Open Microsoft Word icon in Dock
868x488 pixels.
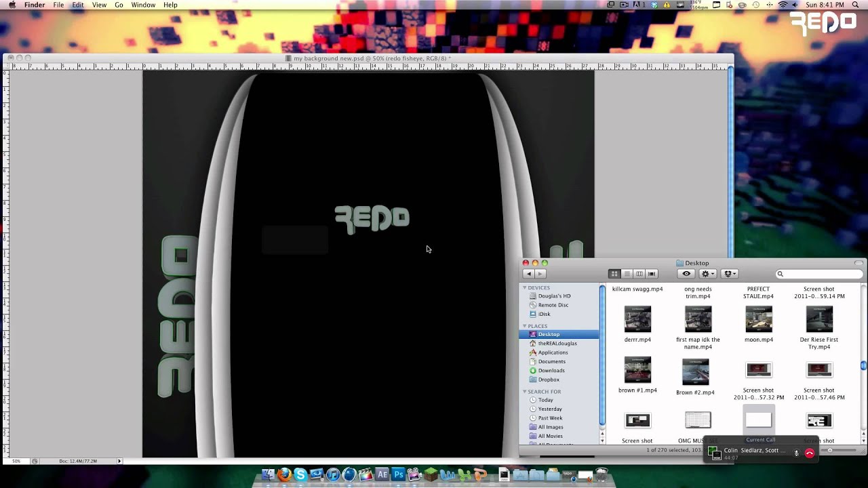point(448,474)
